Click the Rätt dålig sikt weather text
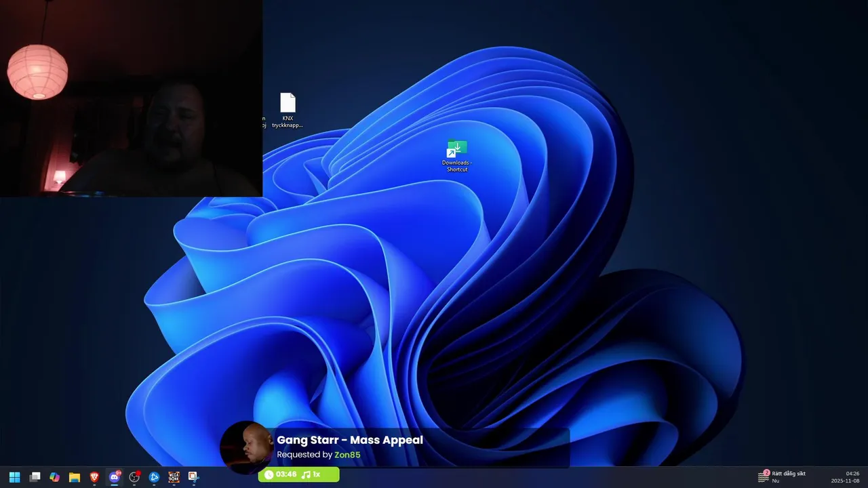 [x=789, y=473]
